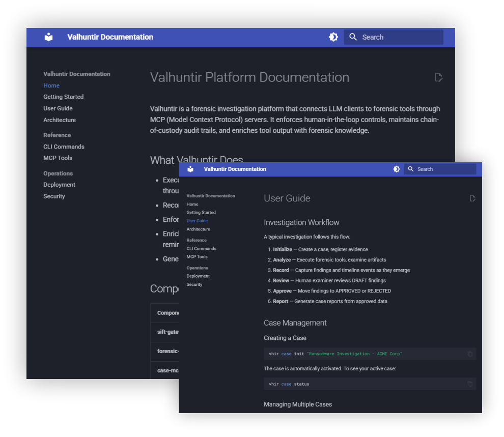The image size is (504, 437).
Task: Click the search magnifier icon in the back window
Action: (353, 37)
